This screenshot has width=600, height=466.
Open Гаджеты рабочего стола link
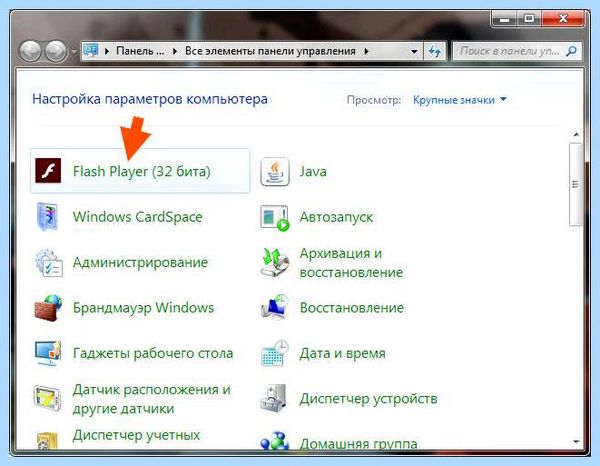pos(153,353)
